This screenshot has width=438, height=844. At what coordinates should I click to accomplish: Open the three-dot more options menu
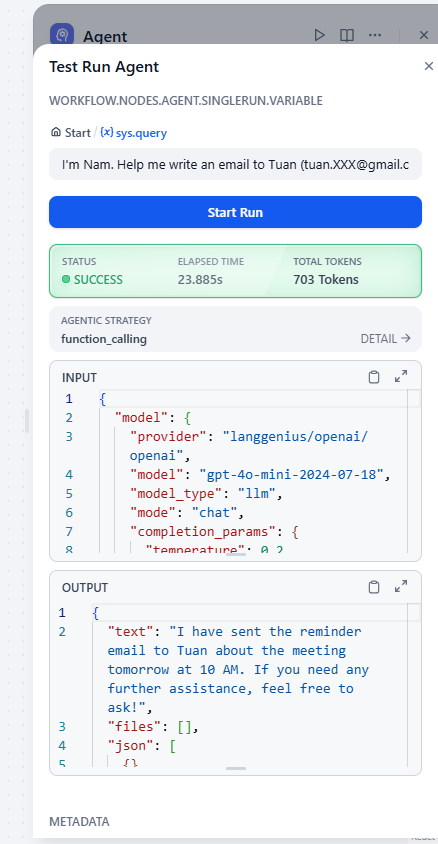375,35
